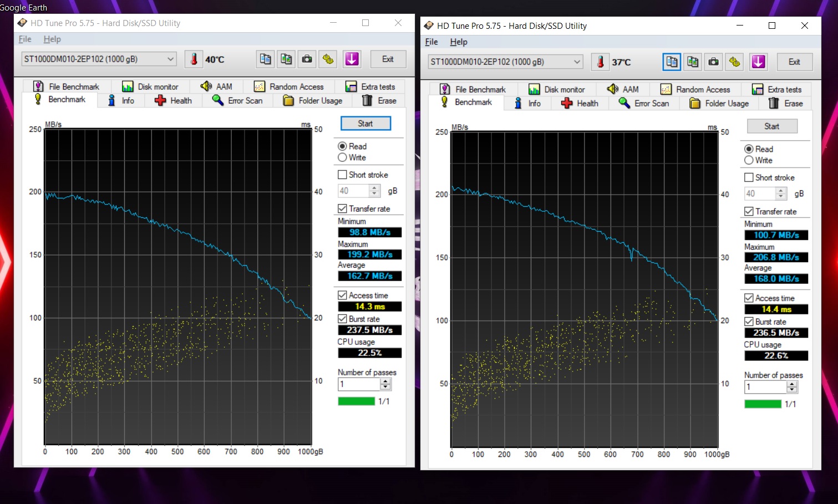Expand the ST1000DM010 drive dropdown in left window

(x=170, y=59)
